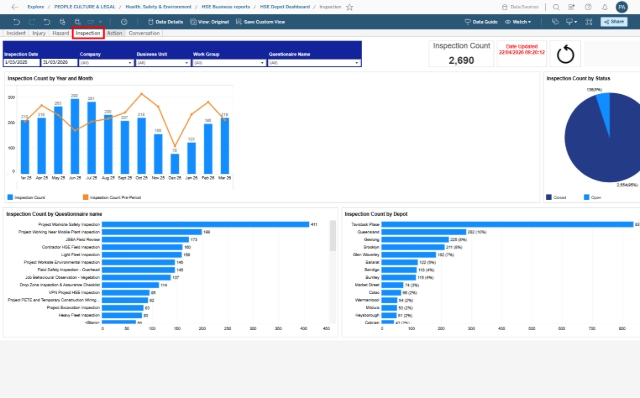Click the Redo icon in toolbar
640x398 pixels.
(31, 22)
